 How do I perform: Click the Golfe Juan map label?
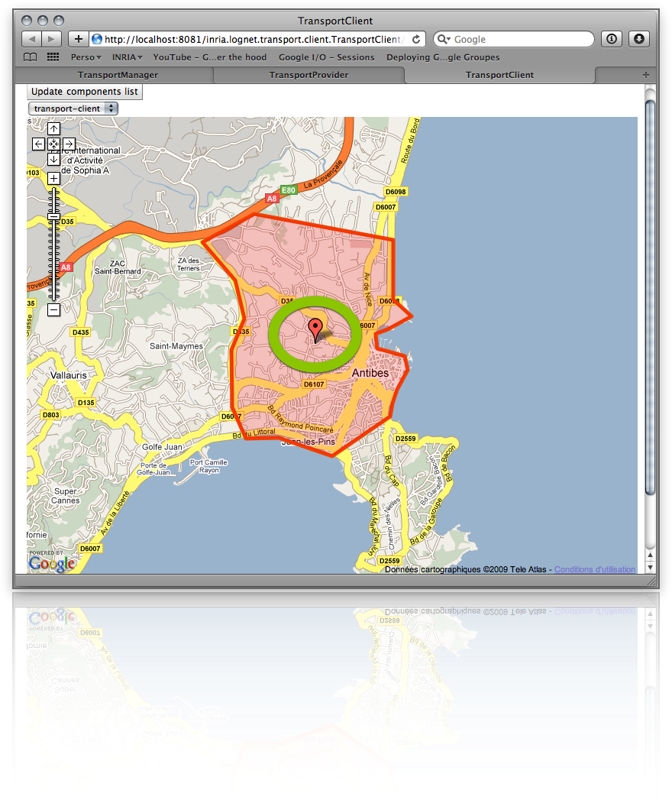pyautogui.click(x=162, y=447)
